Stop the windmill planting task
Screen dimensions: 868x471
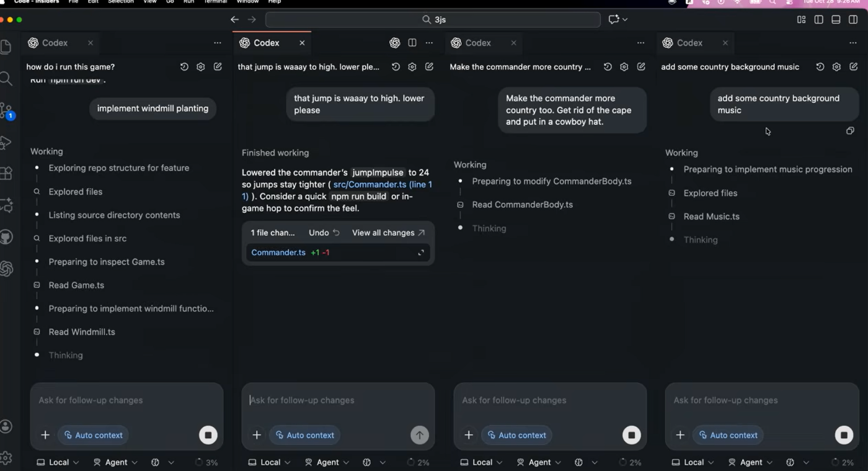(208, 435)
